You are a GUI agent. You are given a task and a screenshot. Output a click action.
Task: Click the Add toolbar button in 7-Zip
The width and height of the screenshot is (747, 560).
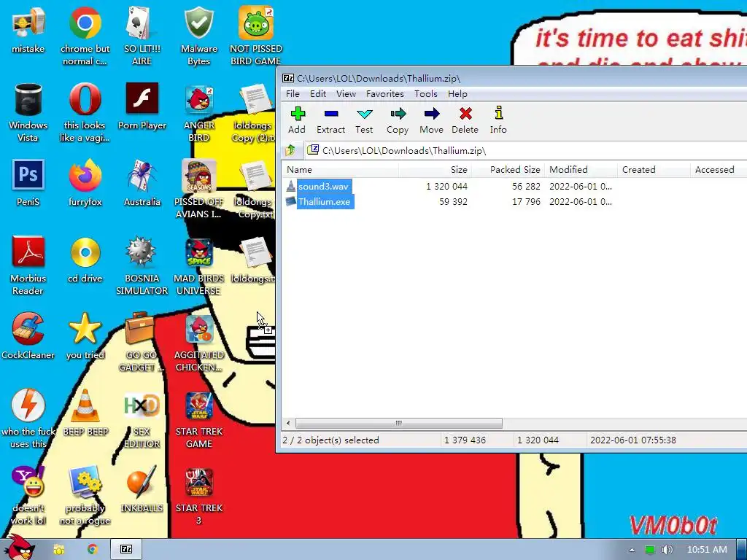pos(298,120)
